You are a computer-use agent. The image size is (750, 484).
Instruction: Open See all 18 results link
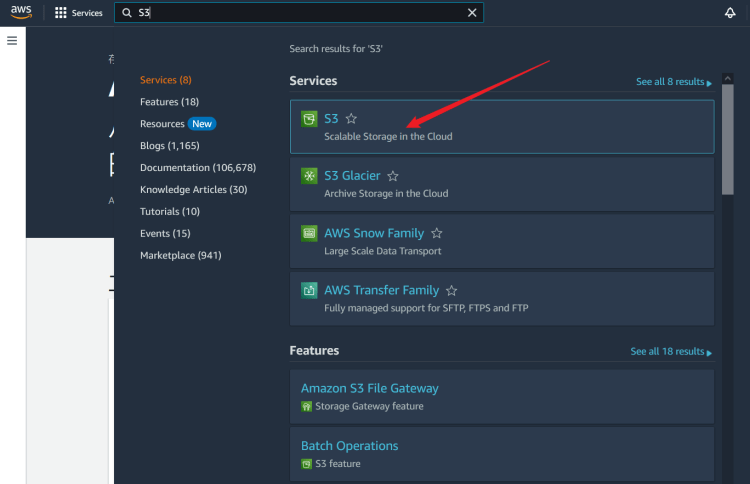pos(671,352)
